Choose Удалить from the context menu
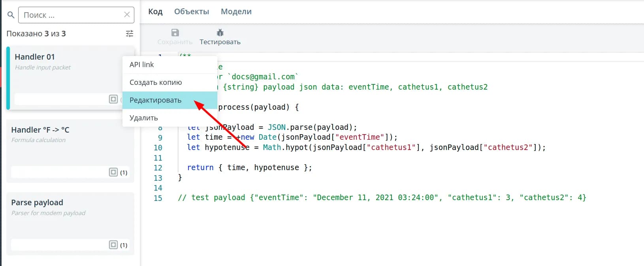 [144, 118]
